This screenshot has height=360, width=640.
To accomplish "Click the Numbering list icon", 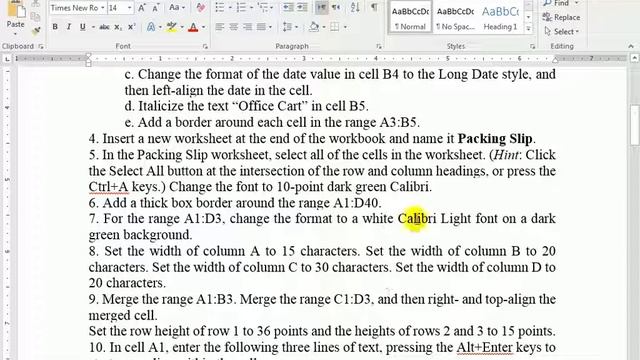I will 241,8.
